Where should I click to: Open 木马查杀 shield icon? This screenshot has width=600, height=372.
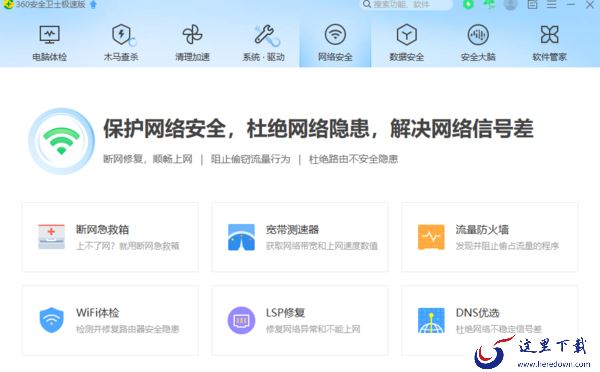[123, 35]
